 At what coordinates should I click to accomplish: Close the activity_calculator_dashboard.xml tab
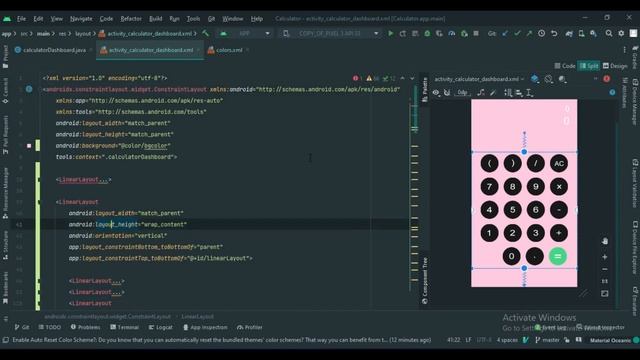point(198,50)
